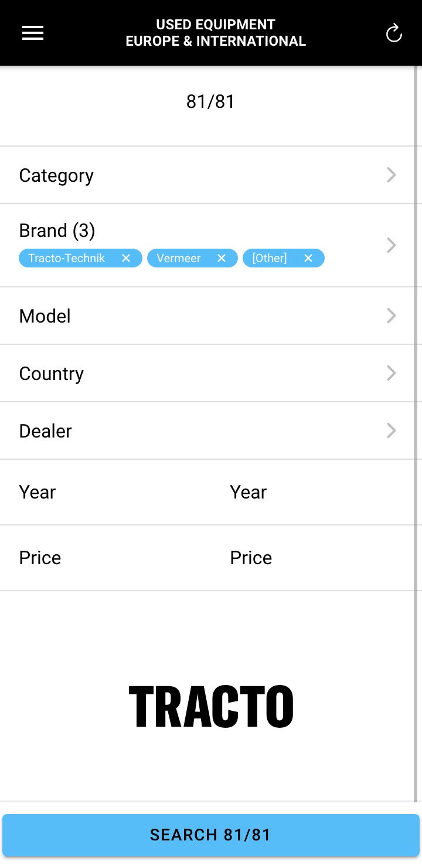Set the minimum Year field

point(105,492)
